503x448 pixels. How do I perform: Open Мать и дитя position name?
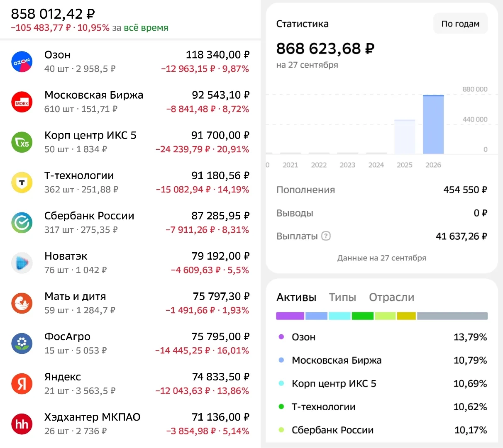(x=75, y=296)
